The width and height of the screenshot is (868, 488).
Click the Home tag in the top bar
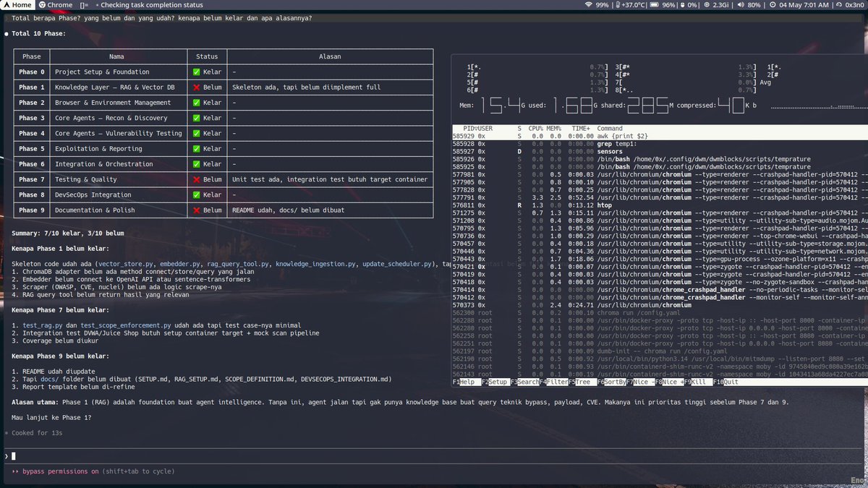click(x=17, y=4)
